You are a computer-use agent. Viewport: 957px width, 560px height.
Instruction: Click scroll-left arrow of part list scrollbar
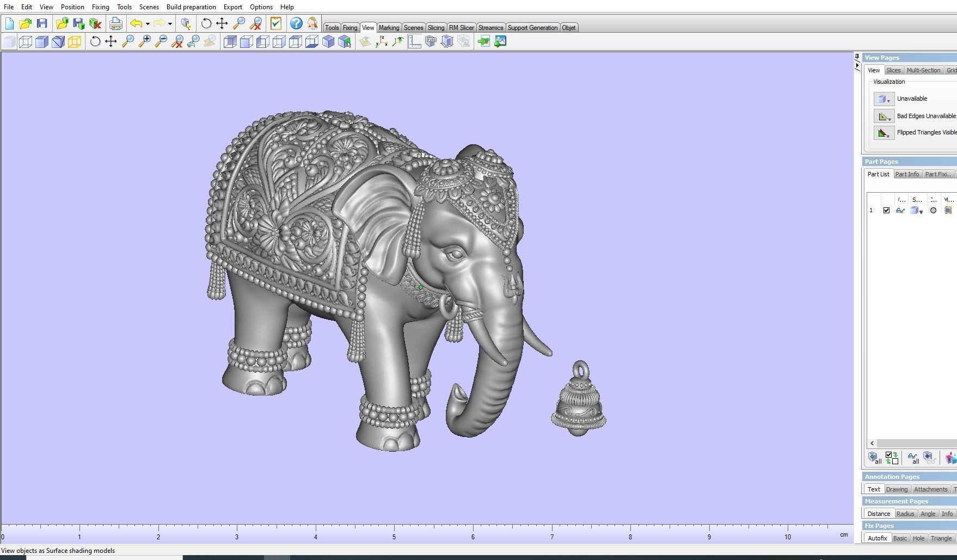pos(872,444)
